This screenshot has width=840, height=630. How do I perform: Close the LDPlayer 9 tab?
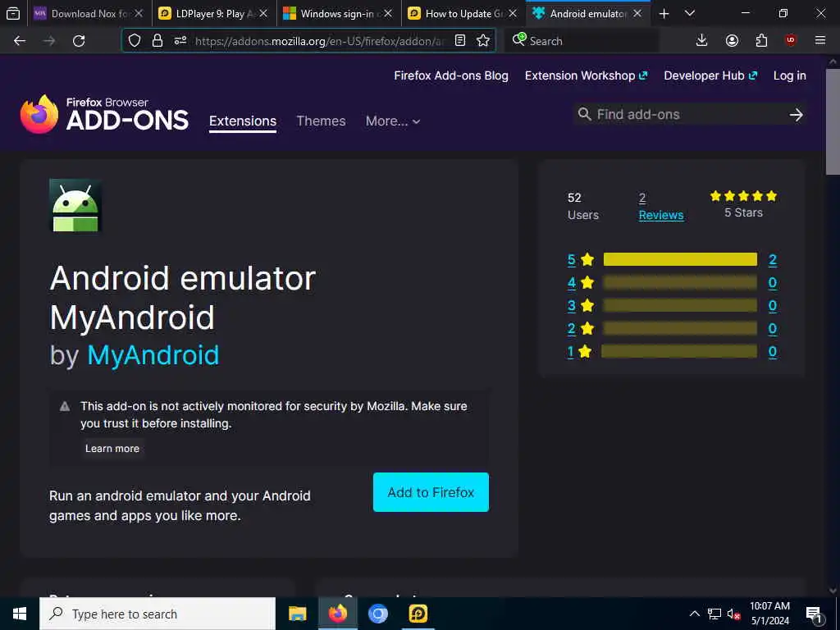pyautogui.click(x=263, y=13)
